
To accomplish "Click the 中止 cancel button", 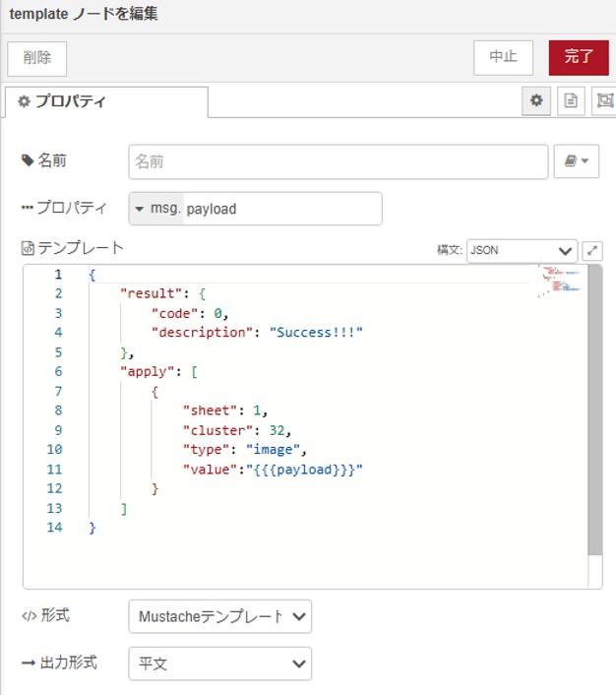I will click(x=503, y=57).
